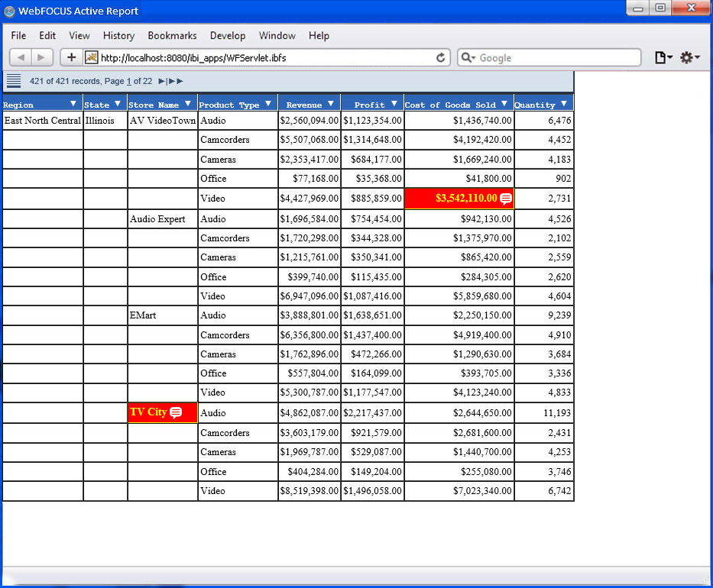Click revenue value $2,560,094.00
This screenshot has height=588, width=713.
coord(310,121)
